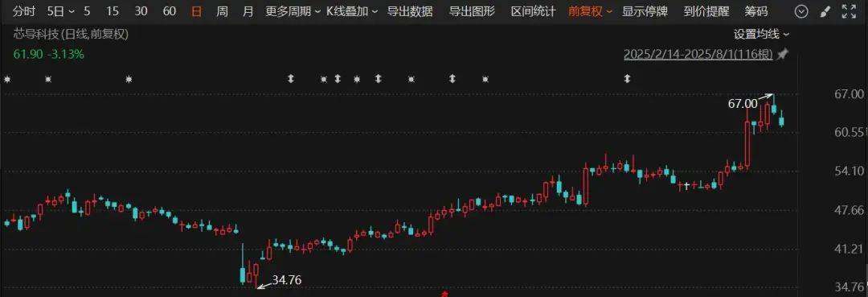Click the 导出数据 button
This screenshot has width=868, height=297.
(410, 11)
